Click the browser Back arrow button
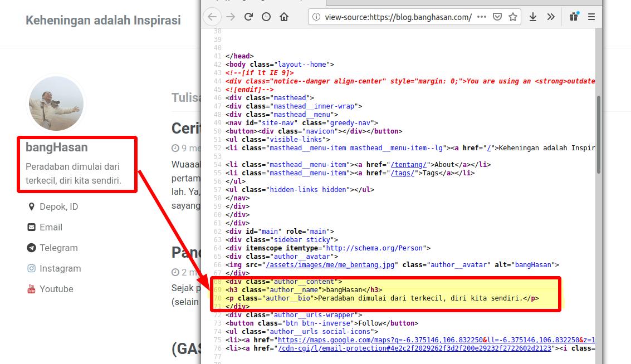 [x=212, y=17]
